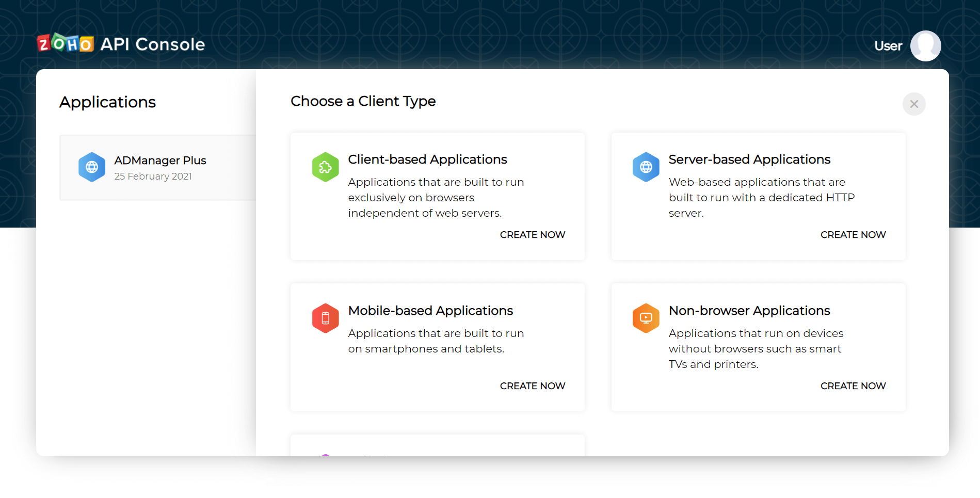Select the Mobile-based Applications heading

click(430, 311)
